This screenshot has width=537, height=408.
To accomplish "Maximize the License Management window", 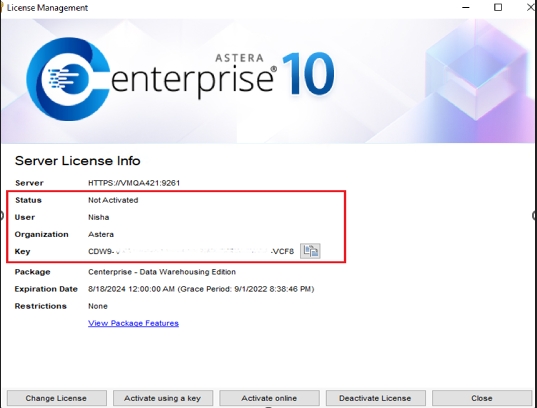I will pyautogui.click(x=498, y=8).
